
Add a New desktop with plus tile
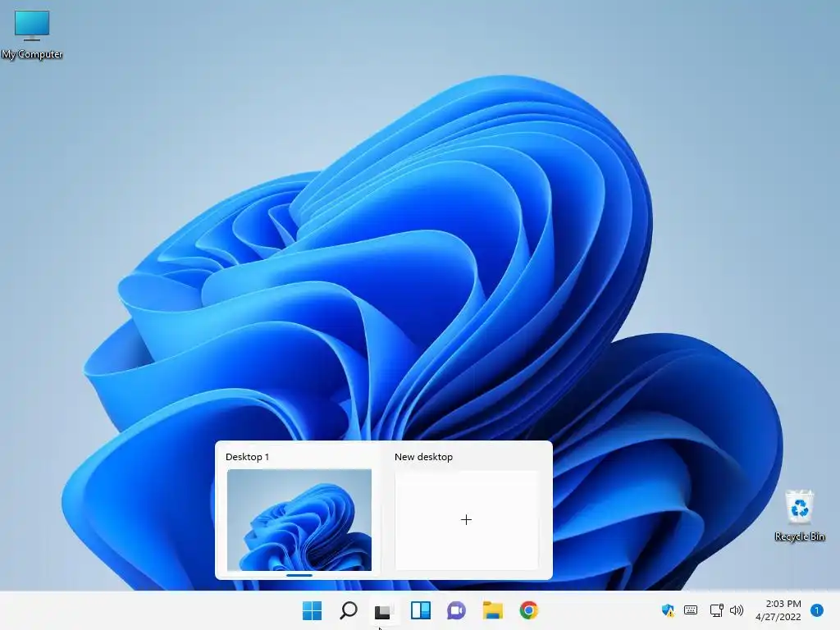click(x=467, y=519)
